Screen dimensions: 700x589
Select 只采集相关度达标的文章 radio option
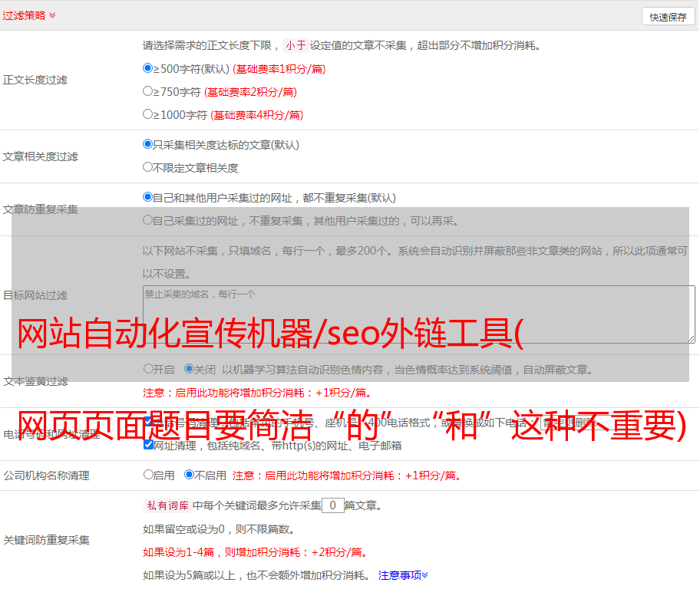(x=148, y=144)
